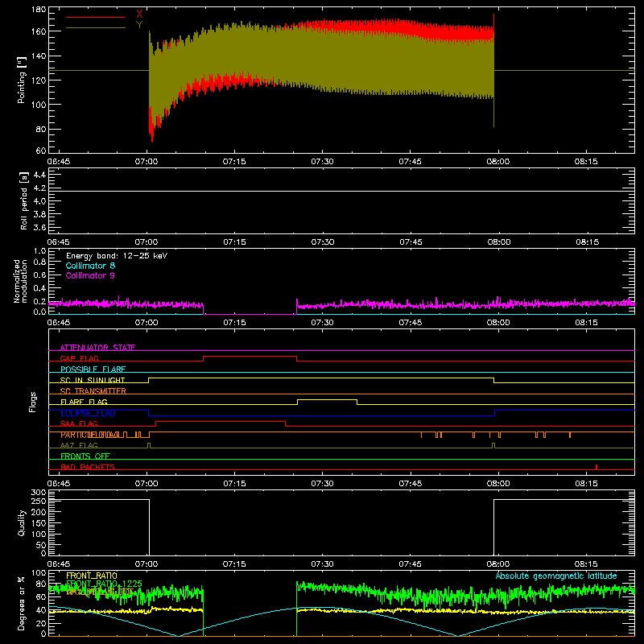The height and width of the screenshot is (644, 644).
Task: Select the yellow FRONT_RATIO legend label
Action: 92,576
